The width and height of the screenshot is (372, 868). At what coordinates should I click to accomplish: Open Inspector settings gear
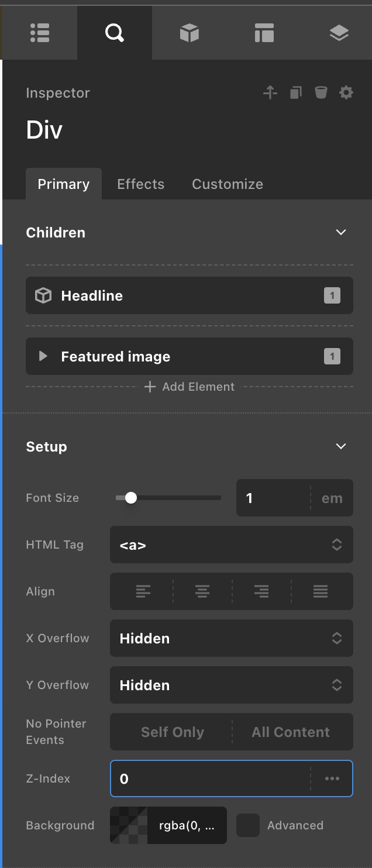pos(346,92)
